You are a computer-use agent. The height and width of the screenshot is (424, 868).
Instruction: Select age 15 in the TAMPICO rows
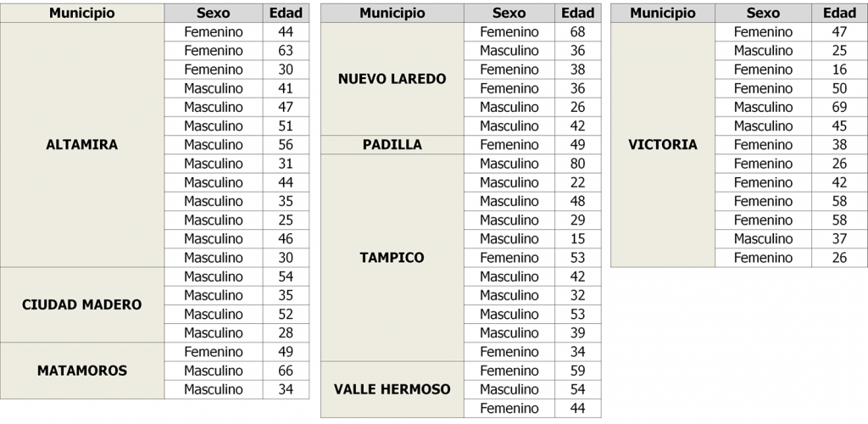pyautogui.click(x=578, y=239)
